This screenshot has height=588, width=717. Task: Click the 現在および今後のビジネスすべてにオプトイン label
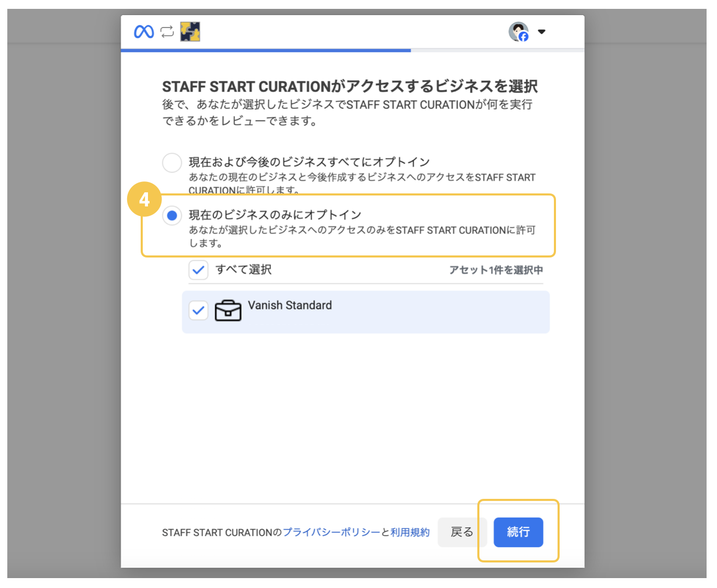tap(310, 162)
